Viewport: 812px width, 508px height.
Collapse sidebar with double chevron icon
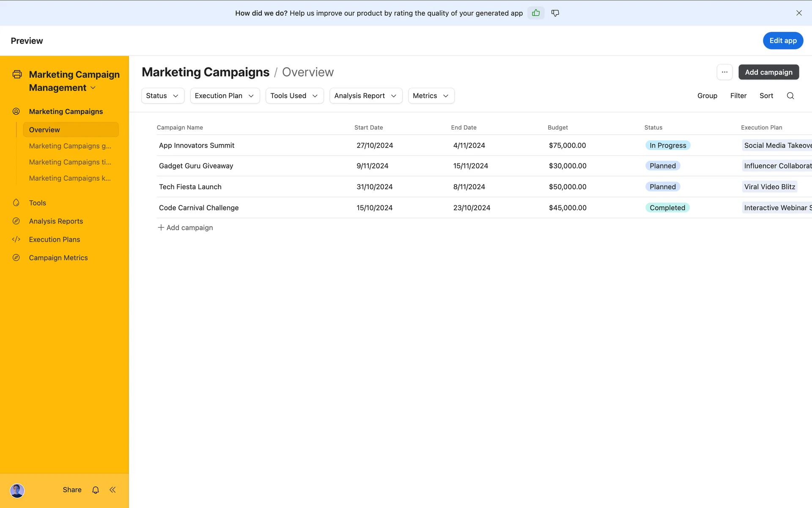[x=112, y=490]
